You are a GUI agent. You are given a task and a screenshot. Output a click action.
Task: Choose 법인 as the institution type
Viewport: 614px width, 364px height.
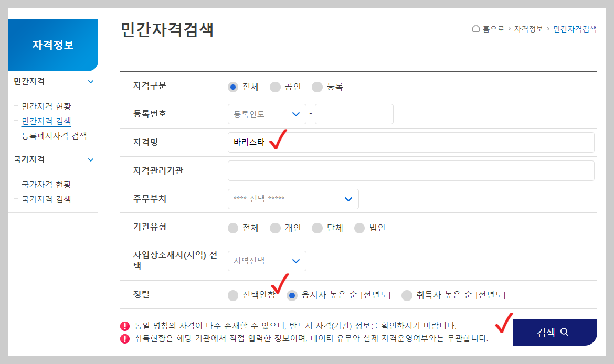point(359,228)
